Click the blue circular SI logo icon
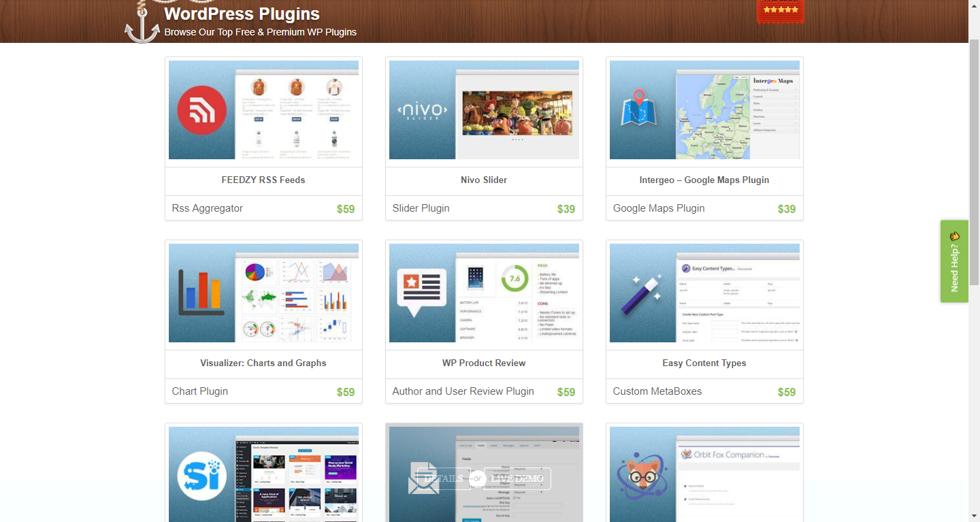 click(202, 476)
